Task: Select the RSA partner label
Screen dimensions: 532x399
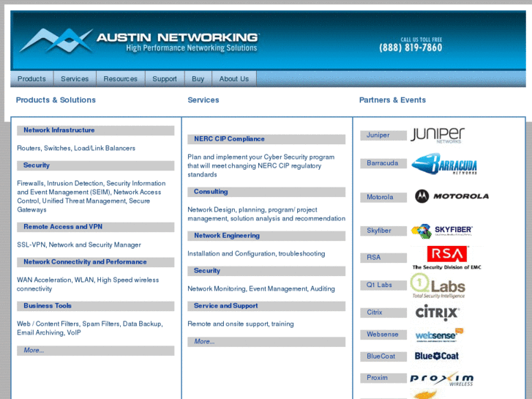Action: point(383,258)
